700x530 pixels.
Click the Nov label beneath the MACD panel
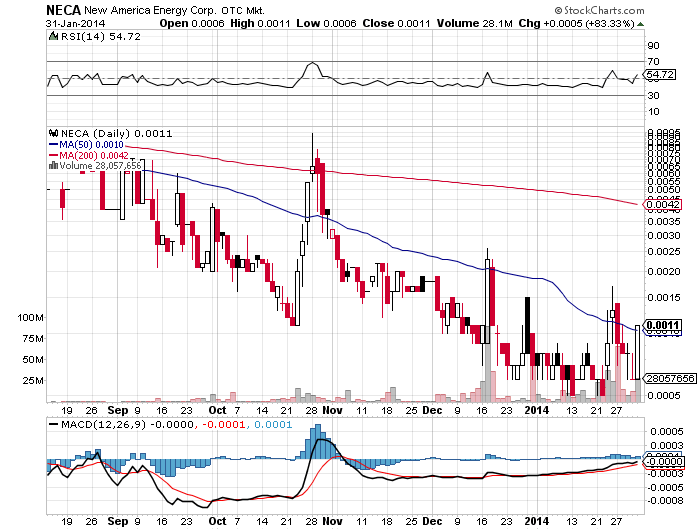[333, 522]
